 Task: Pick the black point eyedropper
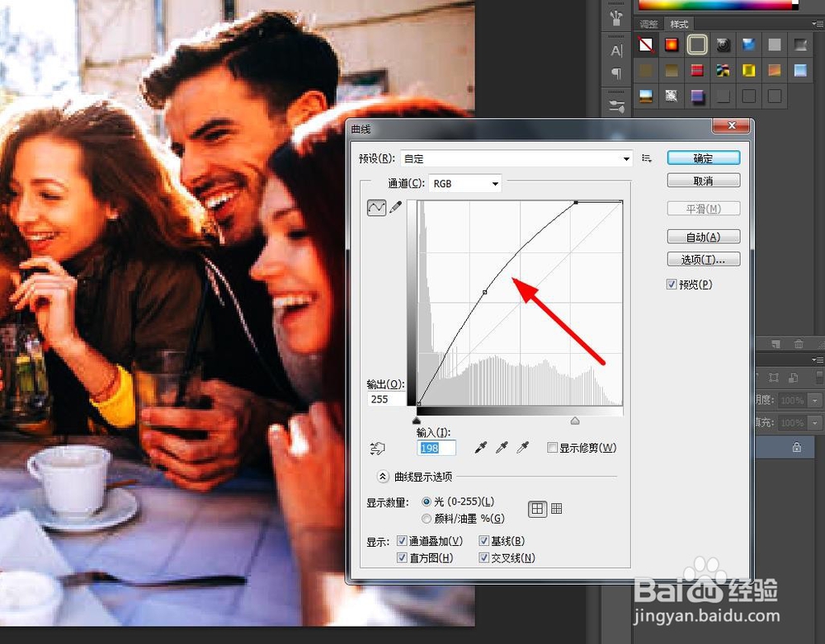click(x=481, y=448)
